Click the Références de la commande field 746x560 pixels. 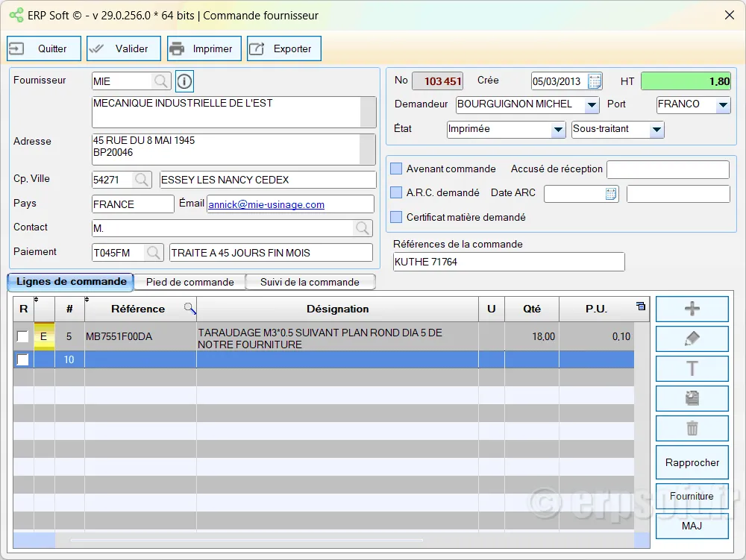[508, 262]
